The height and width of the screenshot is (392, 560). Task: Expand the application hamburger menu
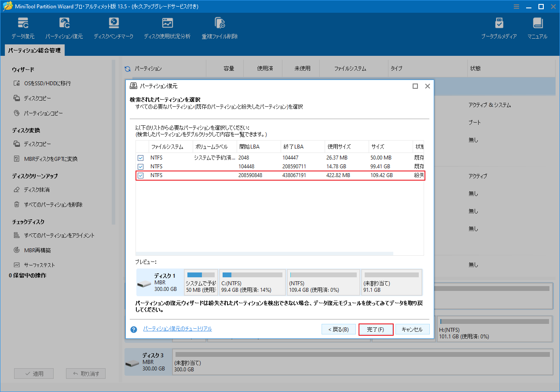(516, 7)
